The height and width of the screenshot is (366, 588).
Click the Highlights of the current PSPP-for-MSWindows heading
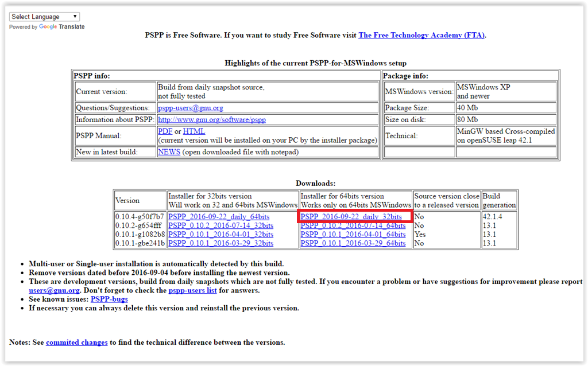pos(316,63)
